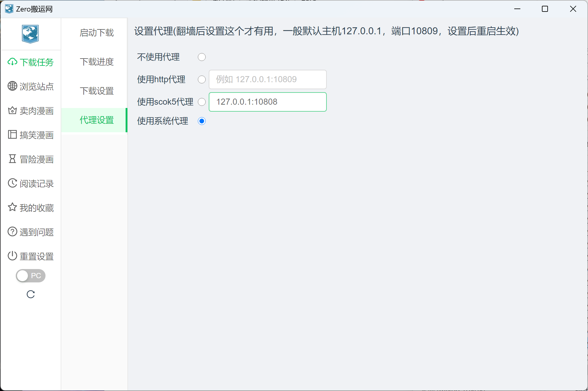Click the hourglass icon beside 冒险漫画
The width and height of the screenshot is (588, 391).
pos(12,159)
